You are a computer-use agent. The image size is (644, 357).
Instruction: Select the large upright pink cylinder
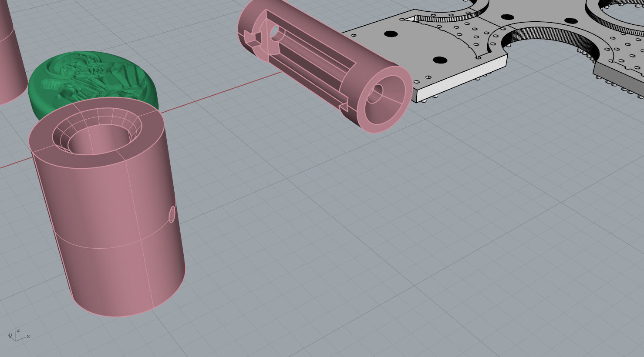click(107, 207)
